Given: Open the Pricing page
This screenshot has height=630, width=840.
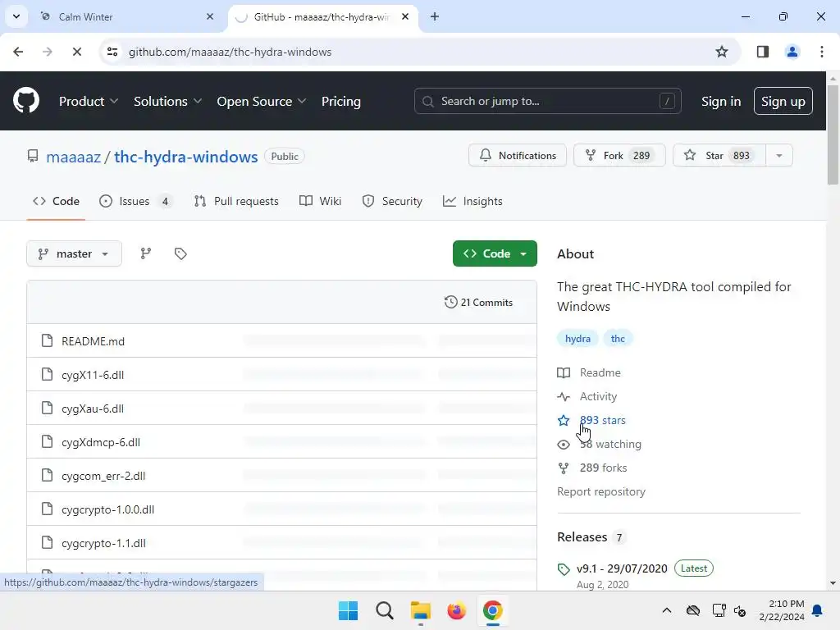Looking at the screenshot, I should tap(340, 101).
